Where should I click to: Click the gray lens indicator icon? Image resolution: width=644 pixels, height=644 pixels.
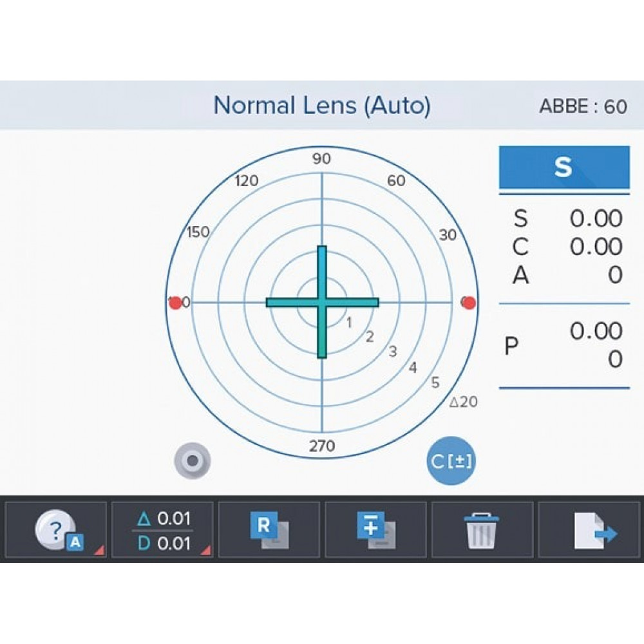192,460
